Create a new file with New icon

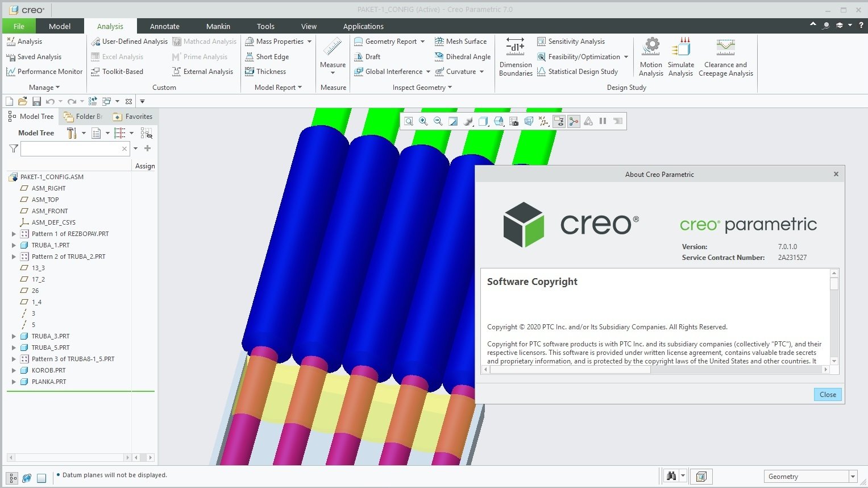(9, 101)
